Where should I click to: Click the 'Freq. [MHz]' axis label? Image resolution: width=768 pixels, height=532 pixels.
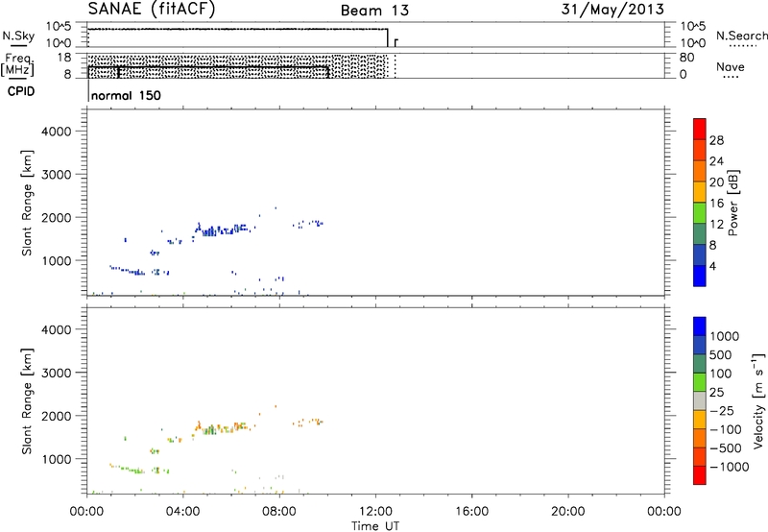17,64
